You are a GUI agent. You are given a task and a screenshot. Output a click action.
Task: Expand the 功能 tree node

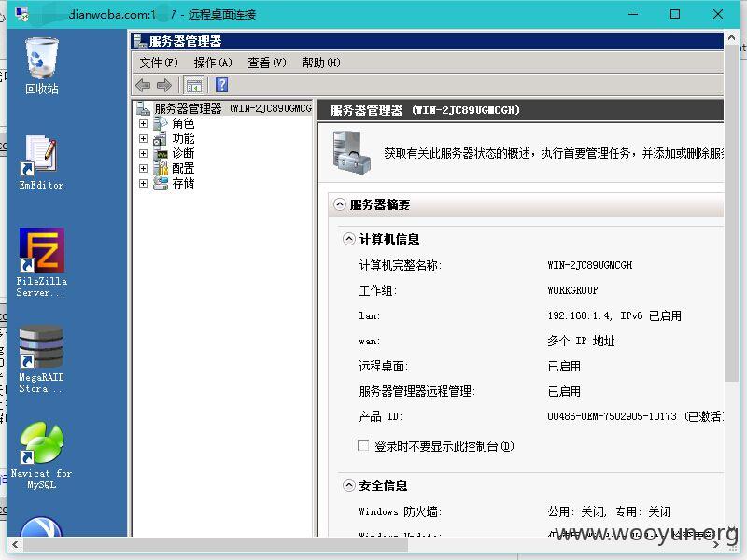[143, 138]
